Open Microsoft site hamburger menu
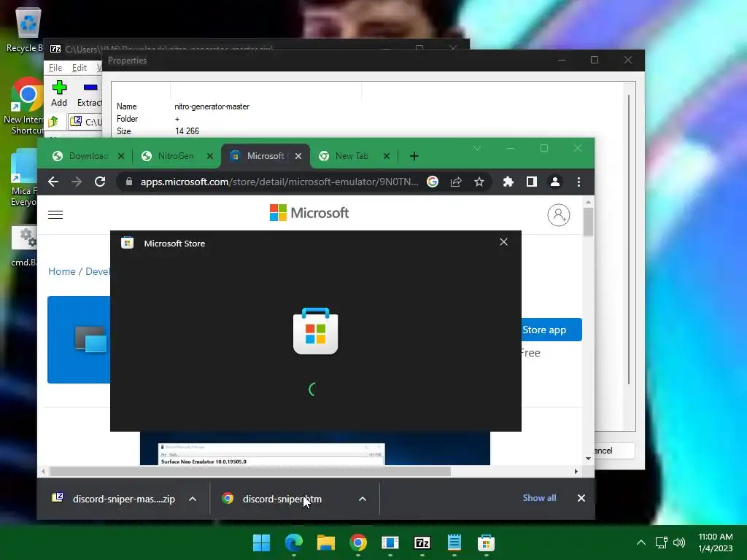 tap(55, 215)
